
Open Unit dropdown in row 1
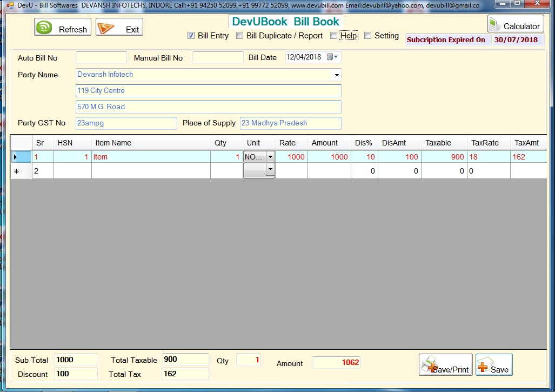pyautogui.click(x=270, y=157)
